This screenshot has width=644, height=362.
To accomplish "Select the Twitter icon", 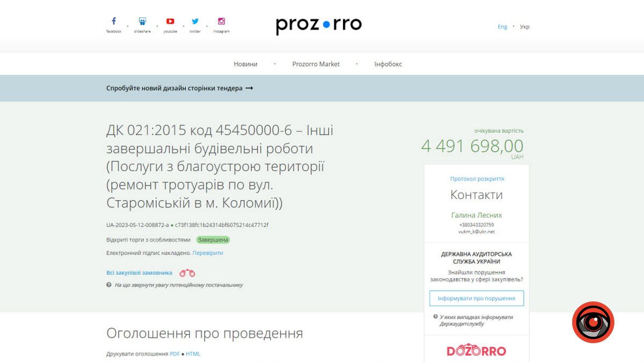I will pos(195,21).
